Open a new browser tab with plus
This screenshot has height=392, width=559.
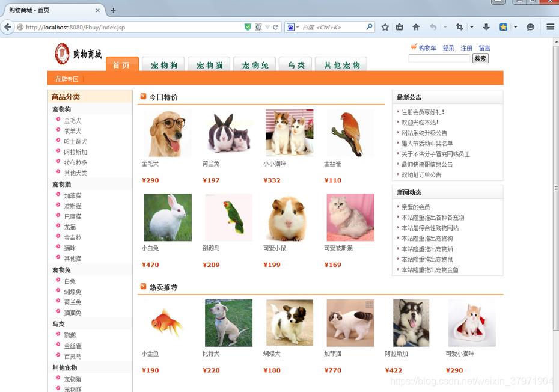click(114, 10)
